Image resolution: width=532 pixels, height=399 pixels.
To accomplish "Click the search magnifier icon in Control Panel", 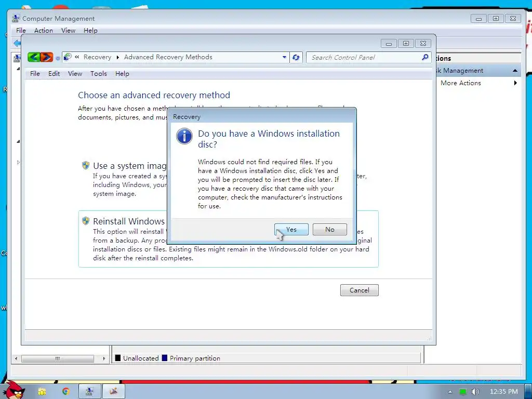I will [425, 57].
